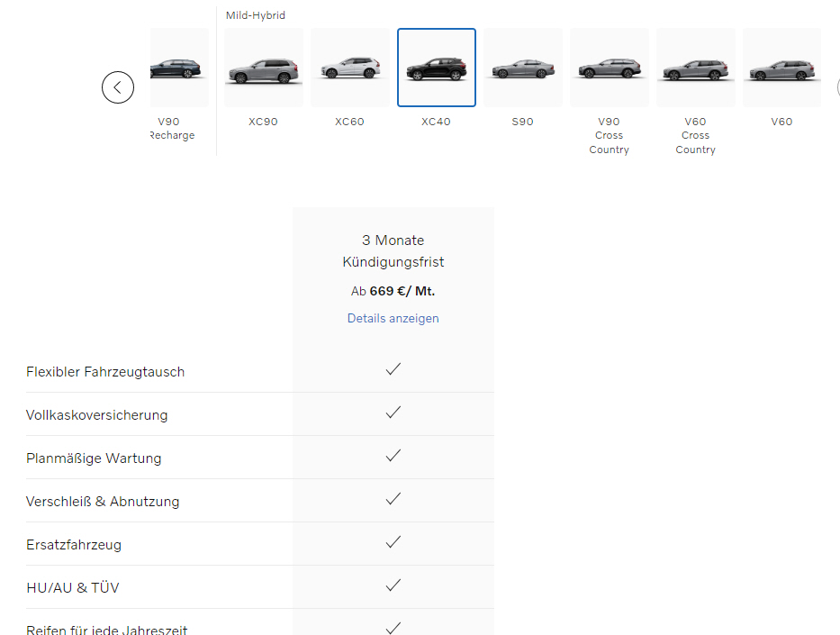The image size is (840, 635).
Task: Click the 3 Monate Kündigungsfrist heading
Action: [x=393, y=250]
